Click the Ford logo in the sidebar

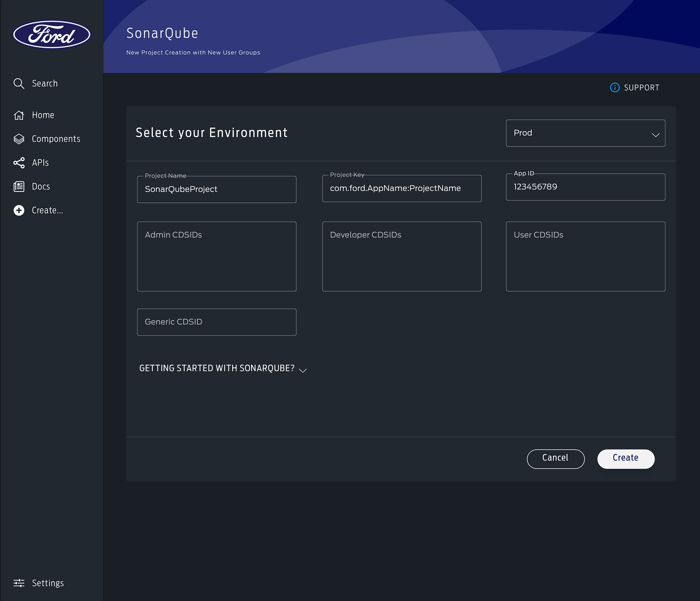point(52,34)
